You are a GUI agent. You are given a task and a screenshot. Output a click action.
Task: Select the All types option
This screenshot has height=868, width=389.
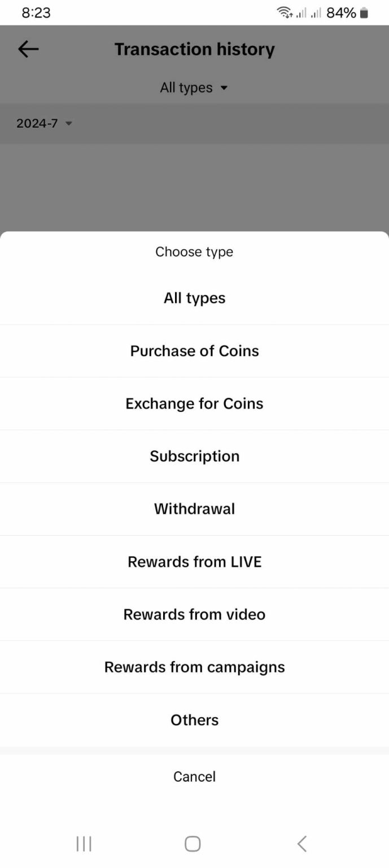(194, 298)
